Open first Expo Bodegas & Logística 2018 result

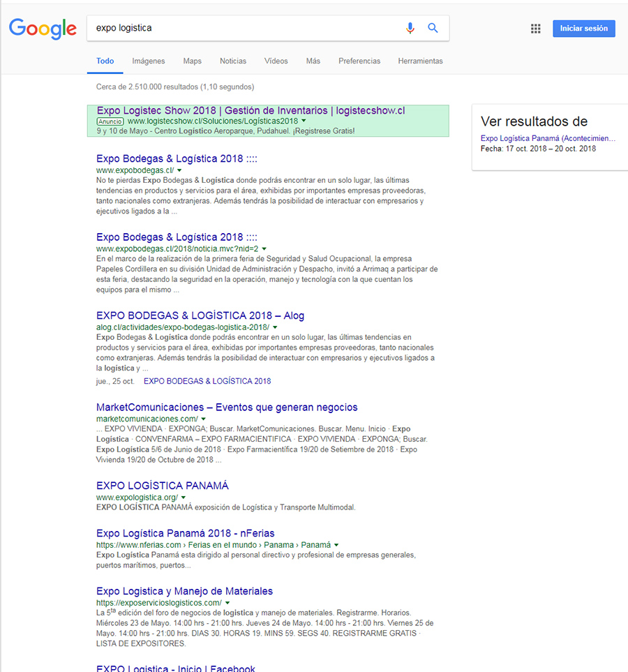[177, 158]
